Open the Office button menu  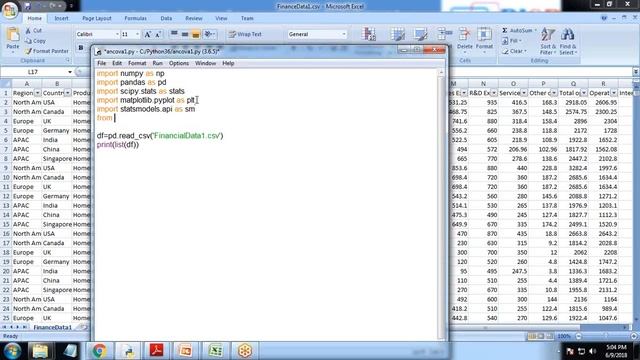(x=9, y=10)
